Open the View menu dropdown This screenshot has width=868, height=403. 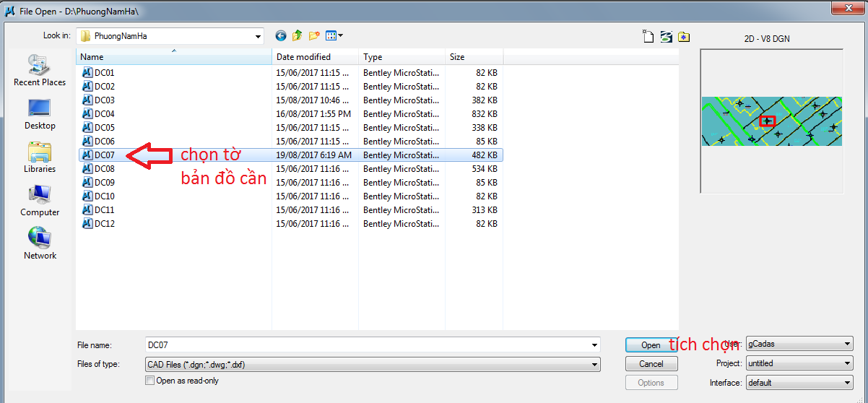coord(334,35)
